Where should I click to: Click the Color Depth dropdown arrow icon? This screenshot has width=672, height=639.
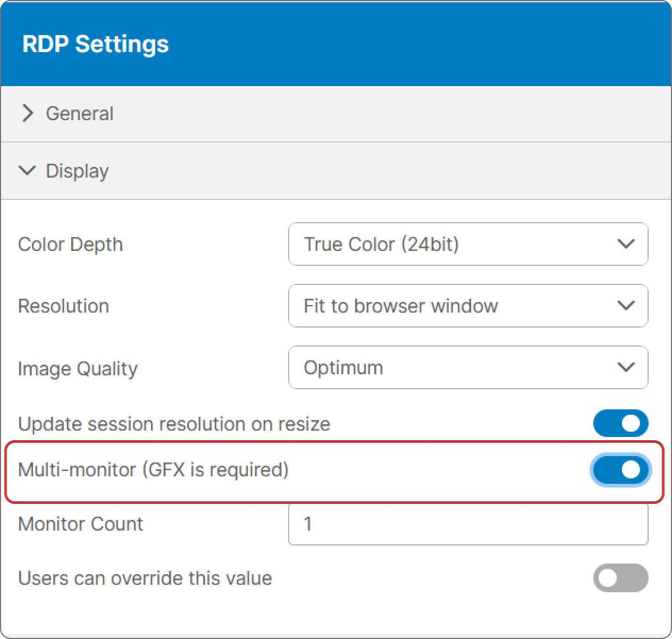(x=626, y=244)
